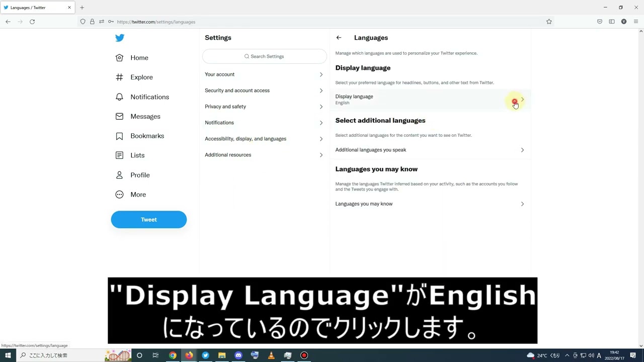
Task: Click chevron beside Additional languages you speak
Action: [522, 150]
